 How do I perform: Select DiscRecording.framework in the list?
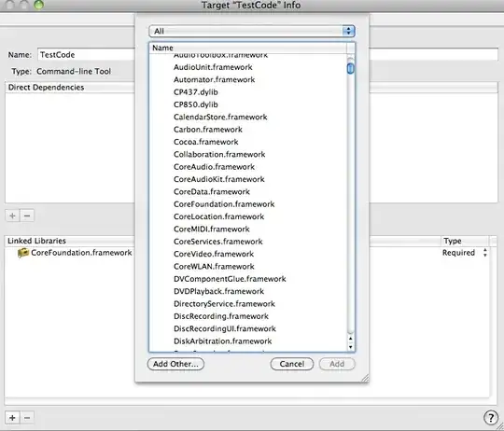(221, 316)
